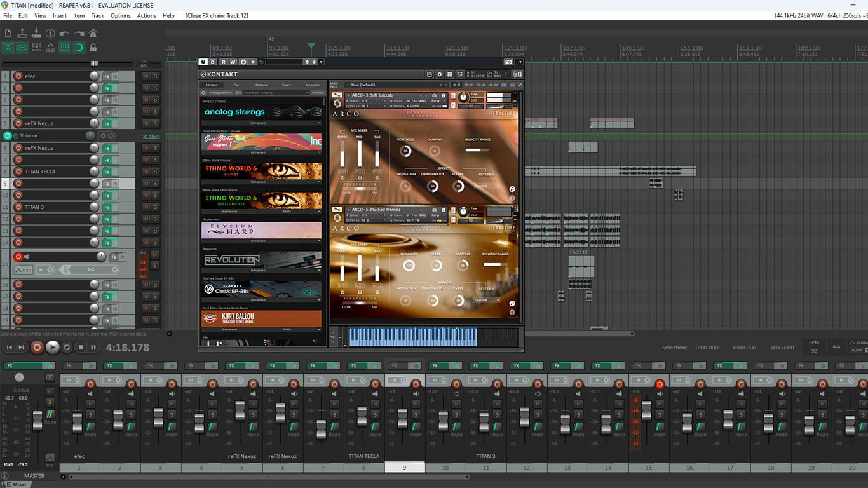Solo the TITAN 3 track

pyautogui.click(x=155, y=207)
